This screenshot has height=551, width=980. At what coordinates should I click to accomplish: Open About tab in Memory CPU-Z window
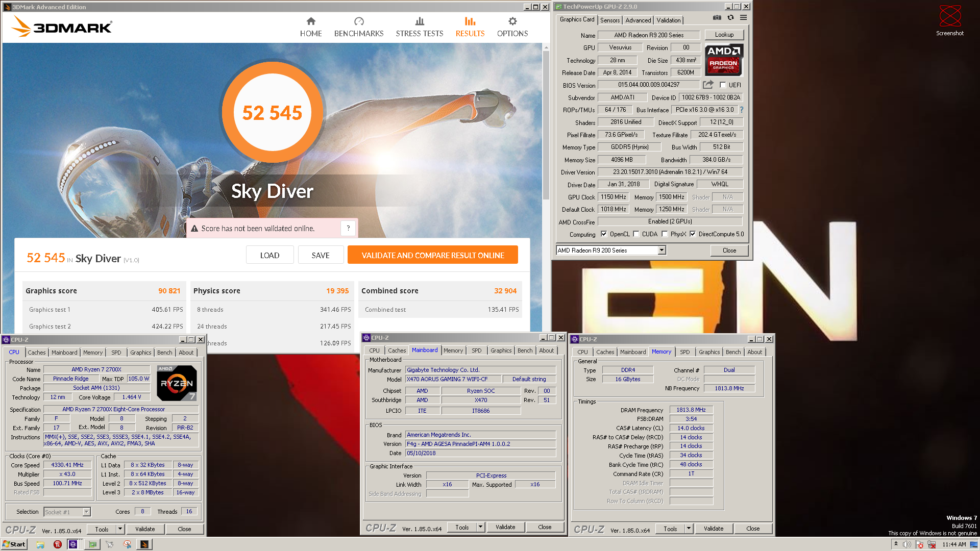[x=754, y=352]
